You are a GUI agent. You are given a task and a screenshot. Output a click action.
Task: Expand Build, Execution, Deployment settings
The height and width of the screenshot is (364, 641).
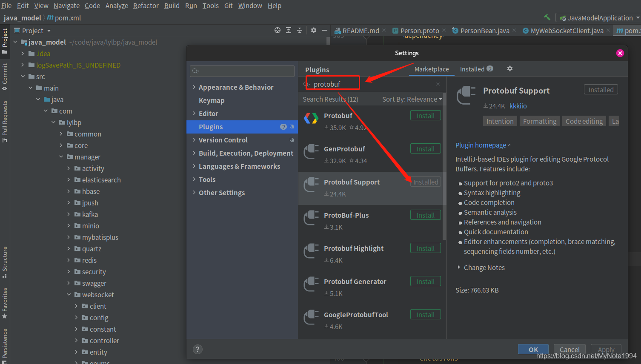coord(194,153)
